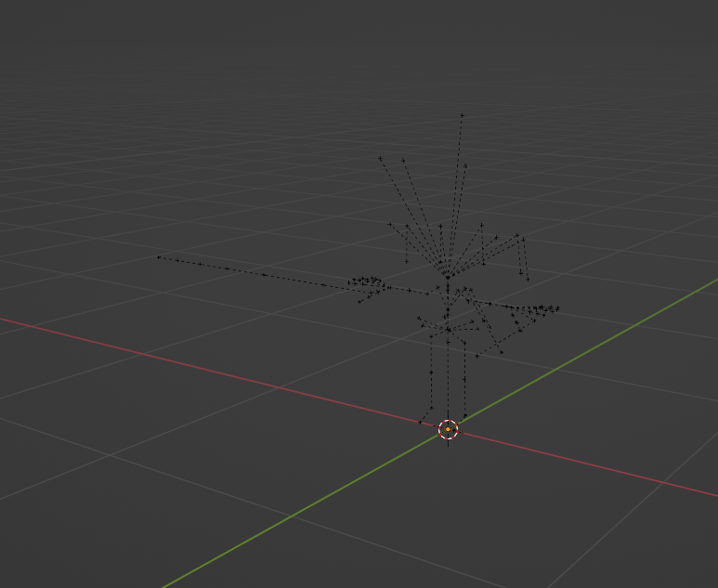The image size is (718, 588).
Task: Click the 3D cursor at the world origin
Action: (x=448, y=429)
